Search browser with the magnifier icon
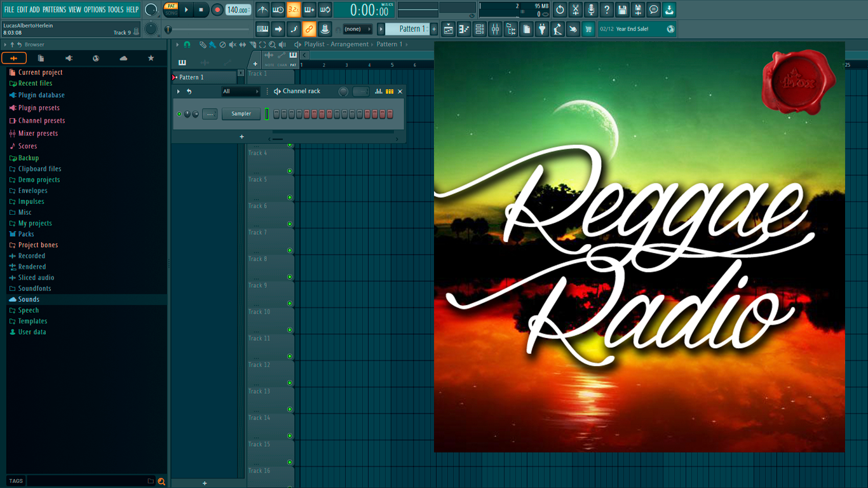868x488 pixels. (x=161, y=481)
